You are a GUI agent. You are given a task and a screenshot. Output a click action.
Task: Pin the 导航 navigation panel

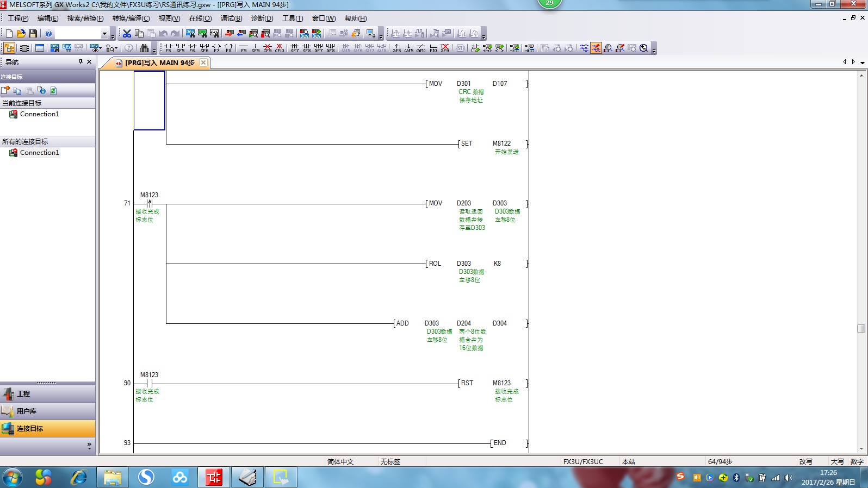pos(80,62)
